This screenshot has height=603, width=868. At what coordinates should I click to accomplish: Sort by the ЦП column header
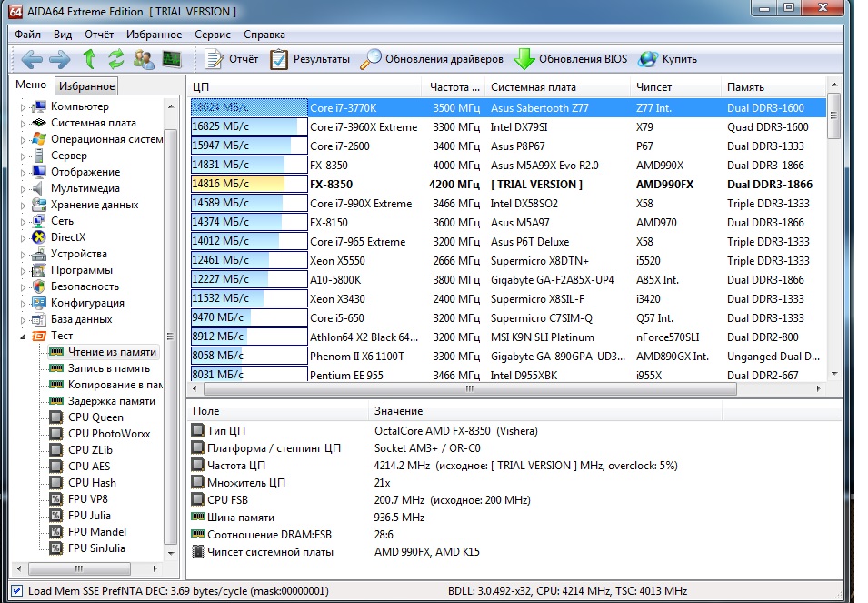click(305, 87)
